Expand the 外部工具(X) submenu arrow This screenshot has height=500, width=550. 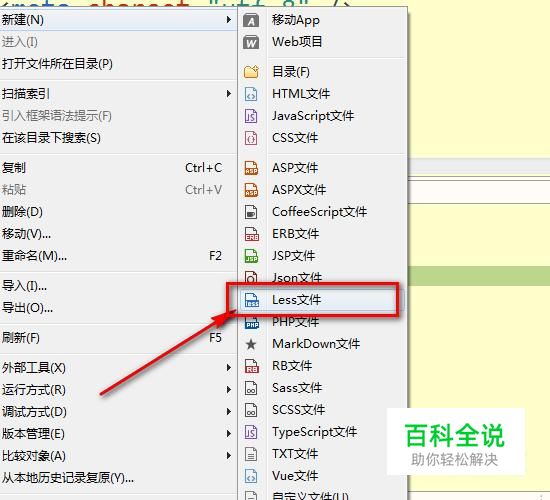tap(229, 368)
